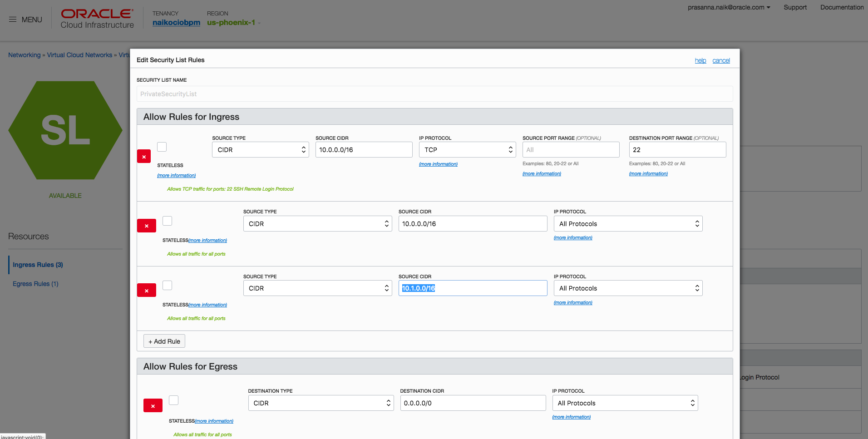Open the IP Protocol dropdown set to TCP
The width and height of the screenshot is (868, 439).
coord(467,150)
